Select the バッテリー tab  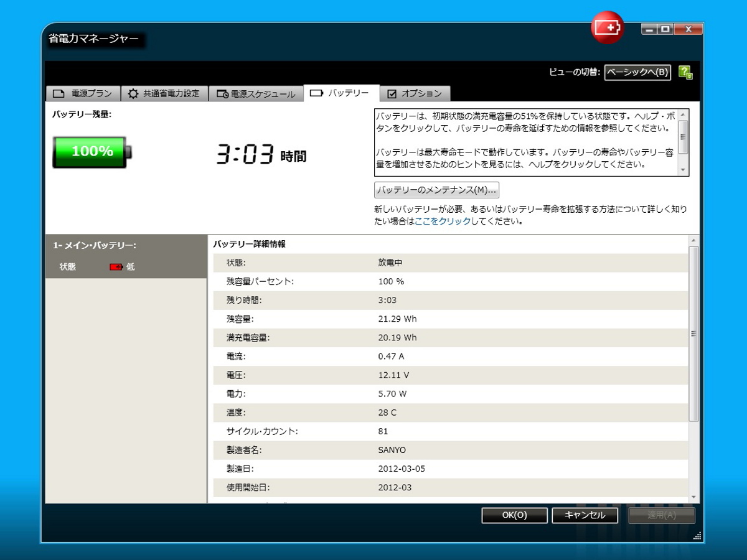click(x=341, y=93)
